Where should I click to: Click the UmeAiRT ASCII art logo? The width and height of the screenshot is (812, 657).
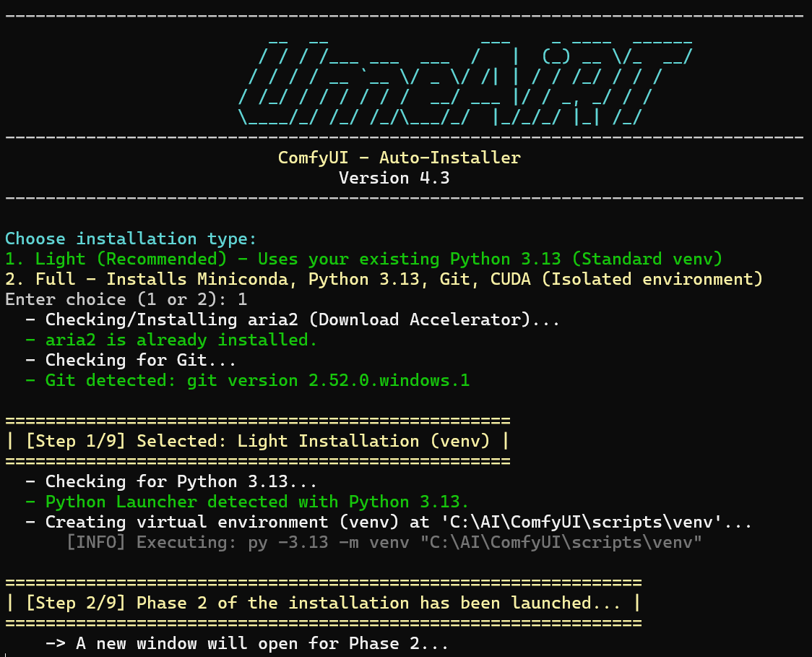point(465,82)
